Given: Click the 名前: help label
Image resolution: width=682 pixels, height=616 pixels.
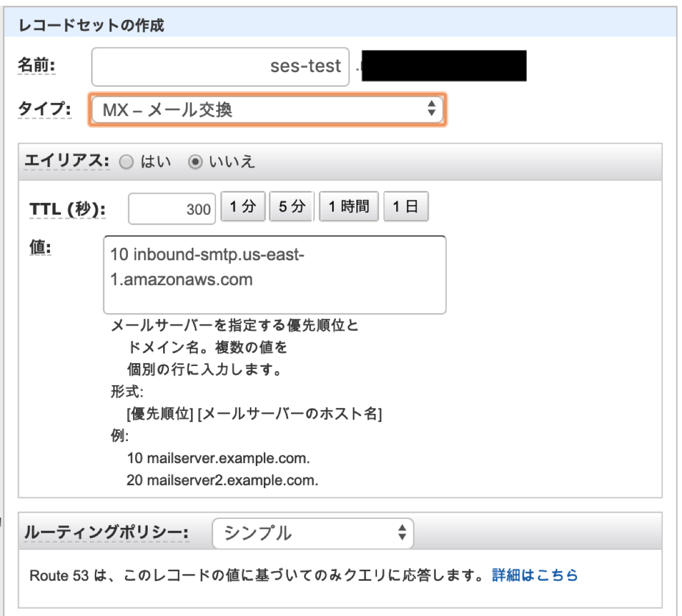Looking at the screenshot, I should click(x=36, y=65).
